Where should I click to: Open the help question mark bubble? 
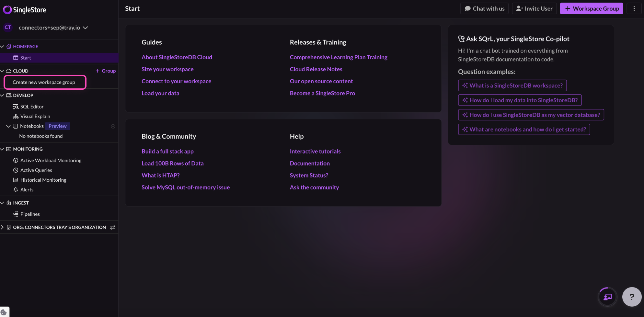point(632,297)
